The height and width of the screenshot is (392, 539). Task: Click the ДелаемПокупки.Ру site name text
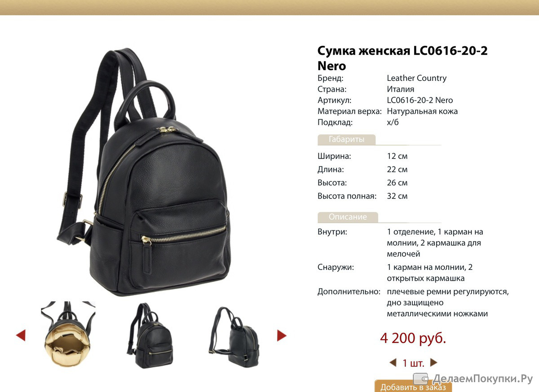pyautogui.click(x=483, y=379)
